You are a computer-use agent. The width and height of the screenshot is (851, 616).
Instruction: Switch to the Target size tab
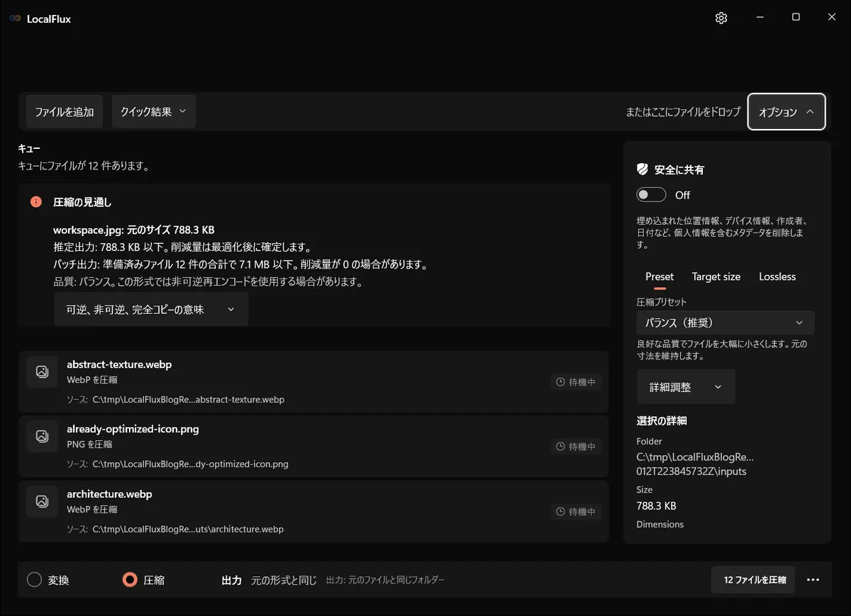[716, 277]
